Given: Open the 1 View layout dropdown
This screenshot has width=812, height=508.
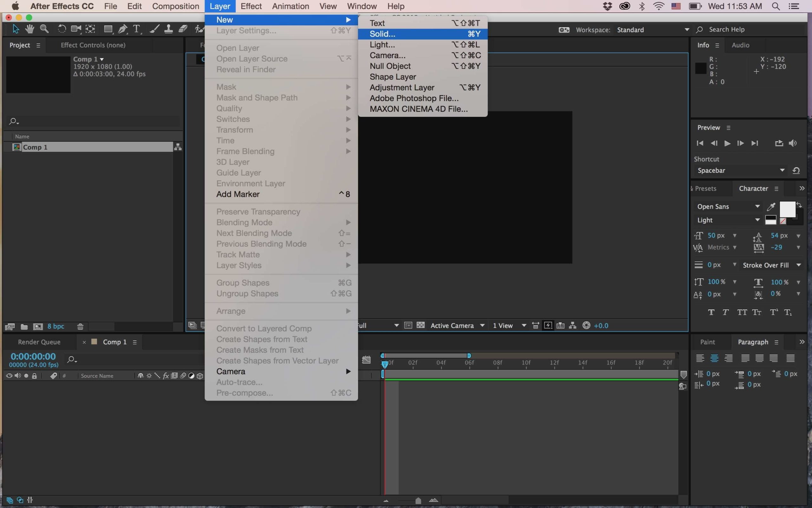Looking at the screenshot, I should coord(509,325).
